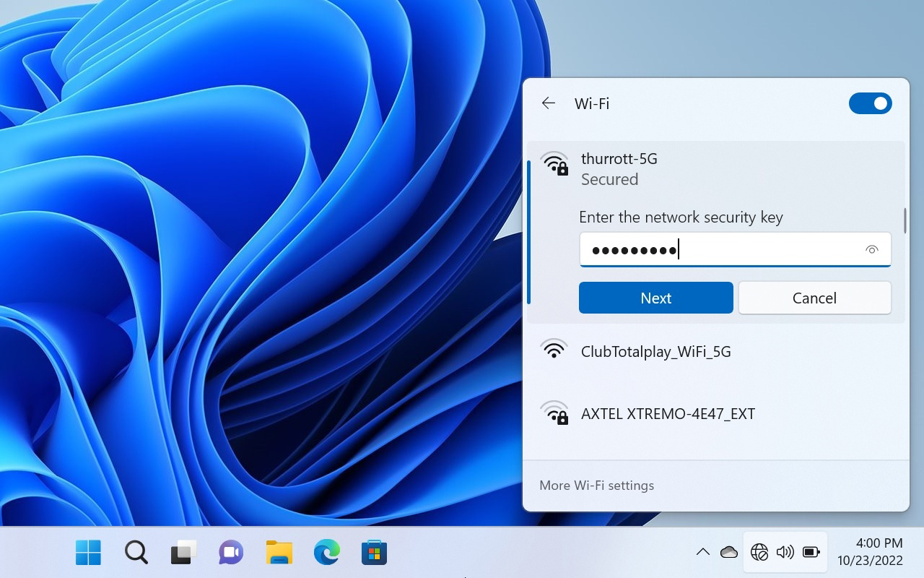Image resolution: width=924 pixels, height=578 pixels.
Task: Reveal password with the eye icon
Action: coord(871,250)
